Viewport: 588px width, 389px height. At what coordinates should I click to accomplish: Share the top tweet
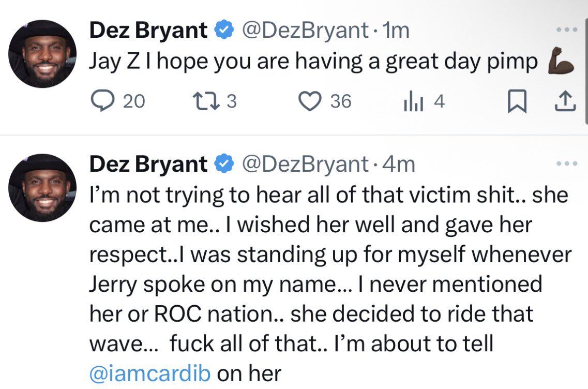[x=565, y=101]
